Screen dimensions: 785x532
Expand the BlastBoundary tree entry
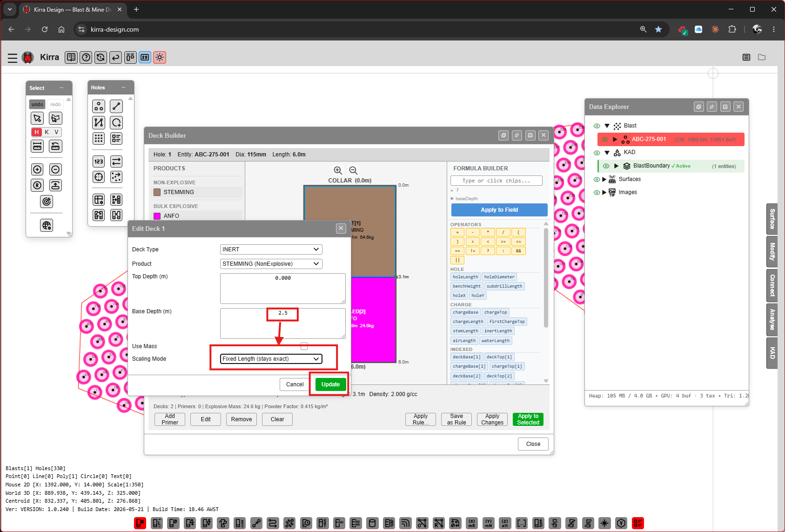616,166
